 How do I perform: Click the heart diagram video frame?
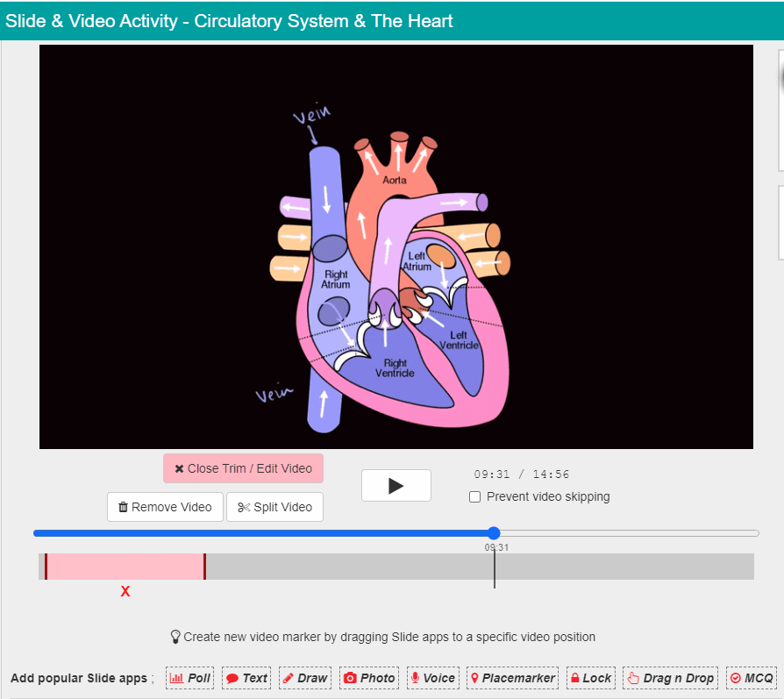click(396, 246)
